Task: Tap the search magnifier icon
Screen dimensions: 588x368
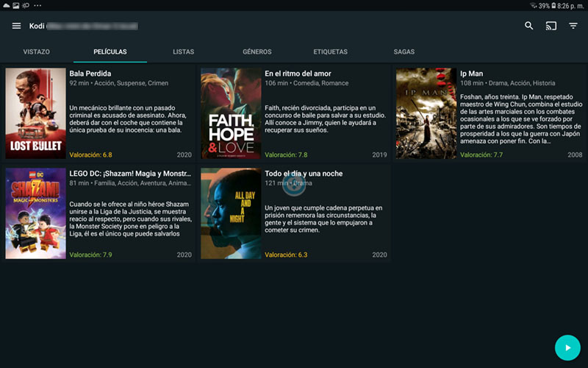Action: pyautogui.click(x=529, y=26)
